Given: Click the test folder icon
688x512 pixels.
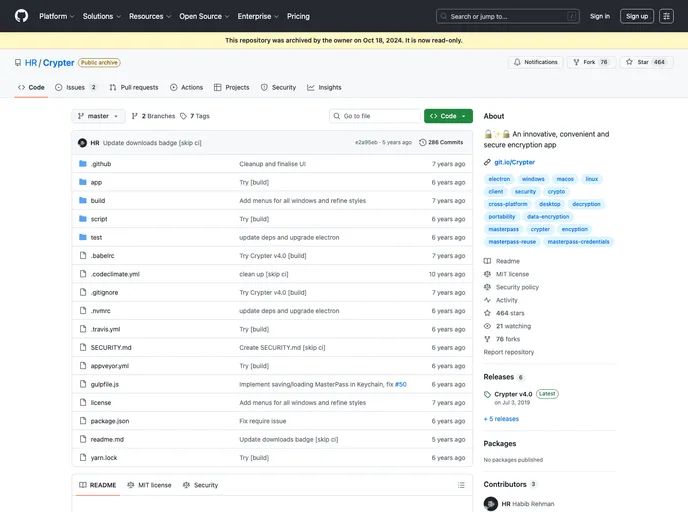Looking at the screenshot, I should [x=82, y=237].
